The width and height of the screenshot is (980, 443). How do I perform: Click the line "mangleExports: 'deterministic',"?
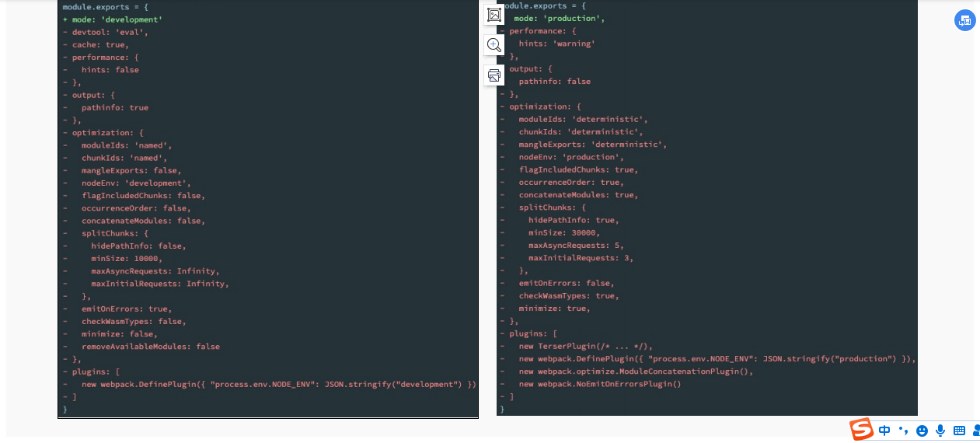click(593, 144)
